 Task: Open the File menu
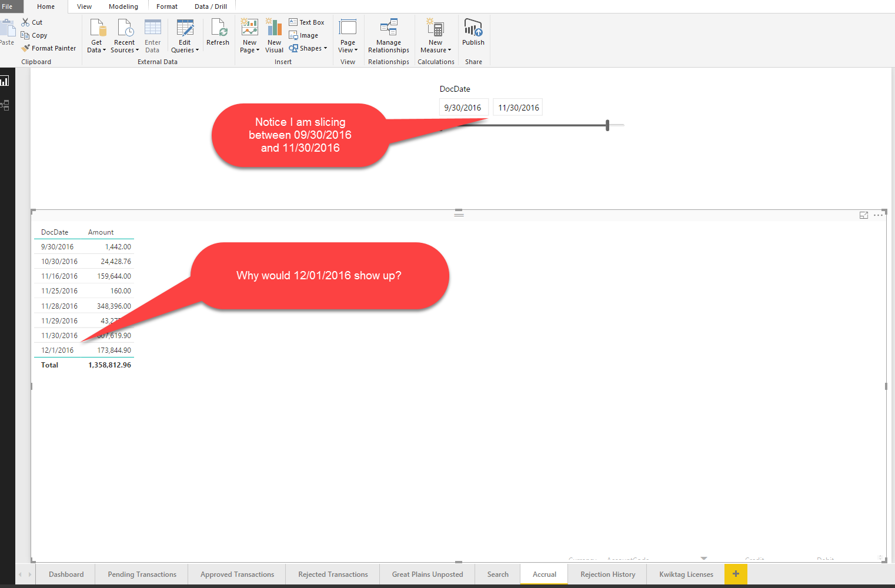[x=7, y=6]
